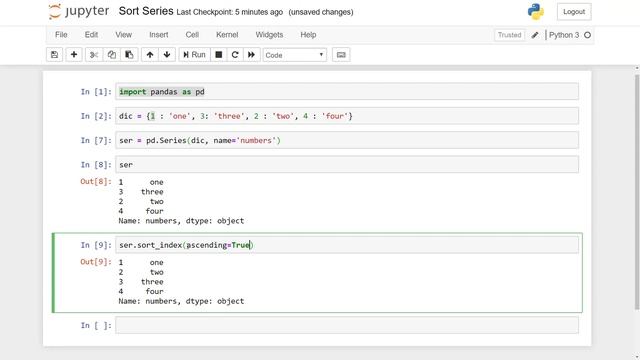Open the Widgets menu
Image resolution: width=640 pixels, height=360 pixels.
[269, 35]
